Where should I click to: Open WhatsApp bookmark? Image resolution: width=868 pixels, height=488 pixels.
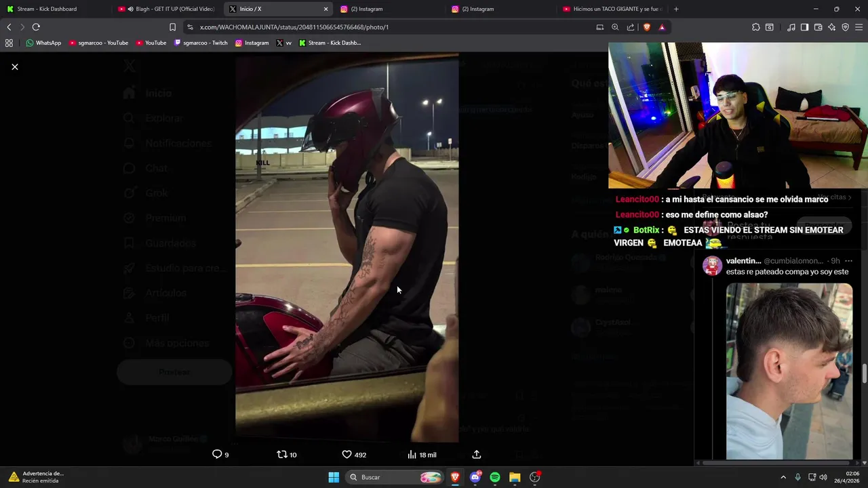click(x=43, y=43)
